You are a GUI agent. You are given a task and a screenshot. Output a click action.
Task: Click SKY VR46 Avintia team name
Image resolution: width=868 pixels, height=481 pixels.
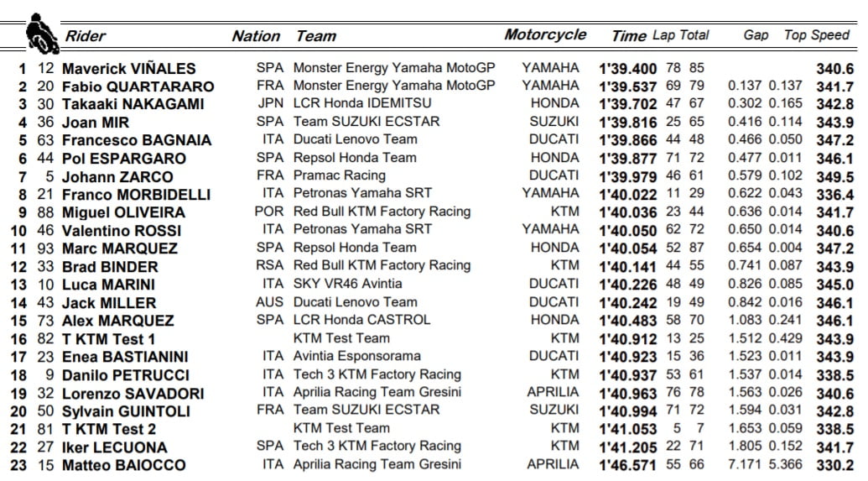pos(347,284)
